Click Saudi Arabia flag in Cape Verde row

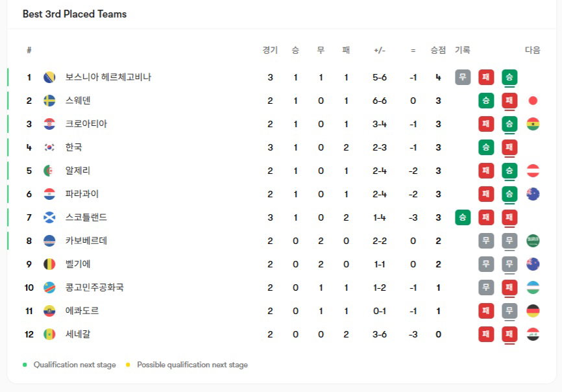click(533, 241)
